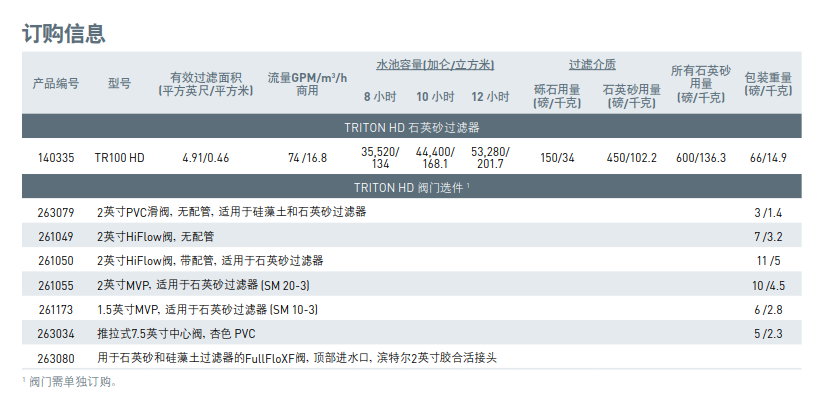Select the 12 小时 sub-header
The width and height of the screenshot is (833, 406).
[x=490, y=97]
